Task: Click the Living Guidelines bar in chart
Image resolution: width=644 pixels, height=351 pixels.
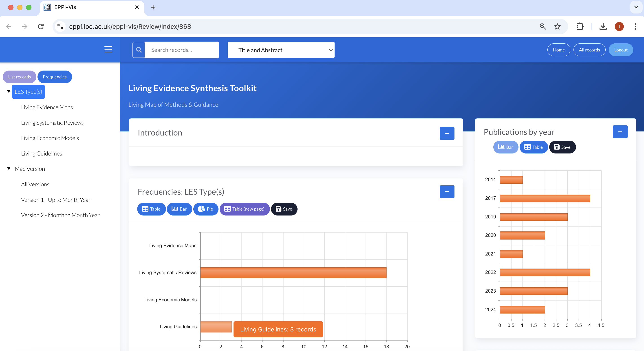Action: pyautogui.click(x=216, y=327)
